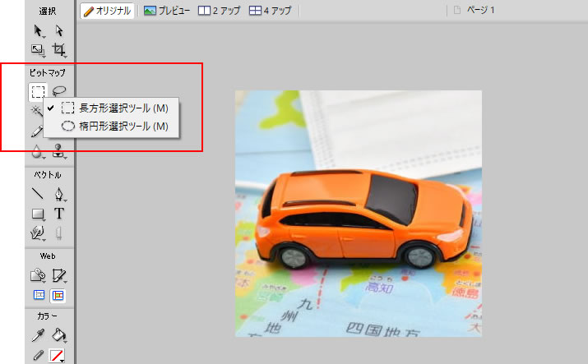Screen dimensions: 588x364
Task: Select the Pencil tool in bitmap section
Action: [37, 131]
